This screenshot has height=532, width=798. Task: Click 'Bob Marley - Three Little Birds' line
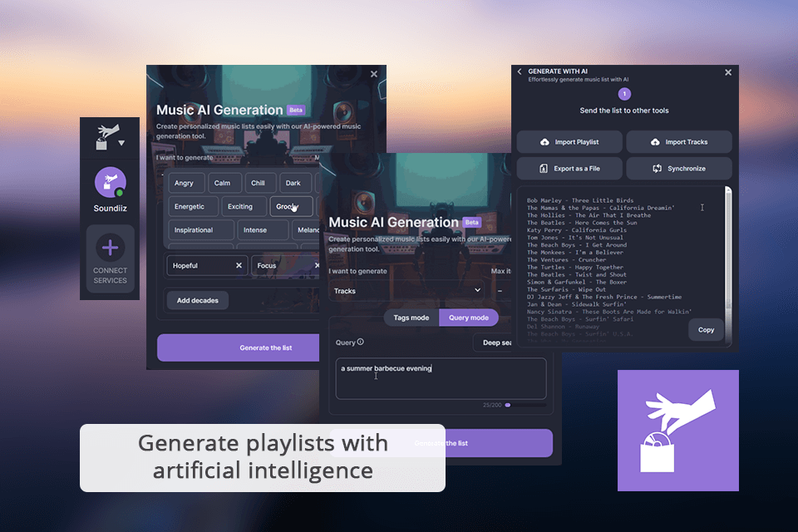pos(580,200)
